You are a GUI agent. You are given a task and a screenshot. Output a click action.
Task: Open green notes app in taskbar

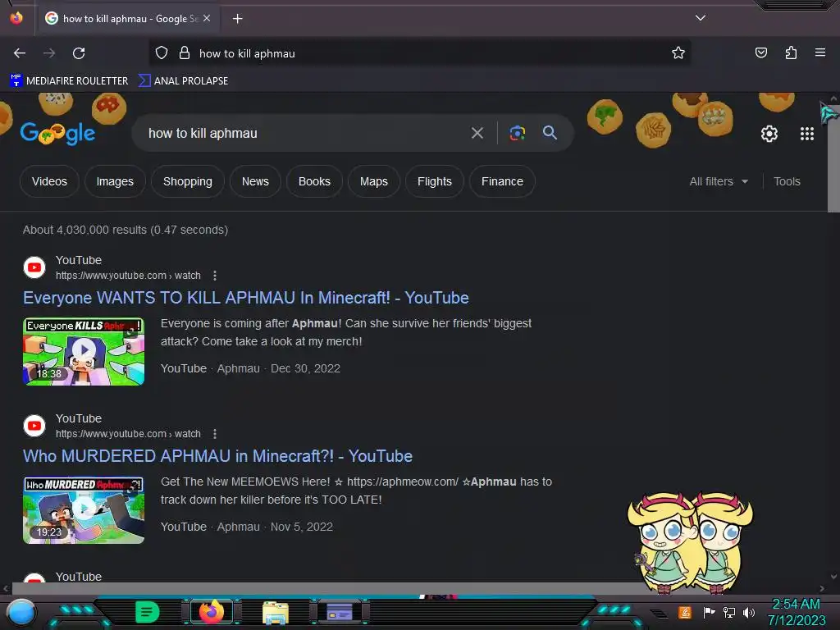(148, 612)
